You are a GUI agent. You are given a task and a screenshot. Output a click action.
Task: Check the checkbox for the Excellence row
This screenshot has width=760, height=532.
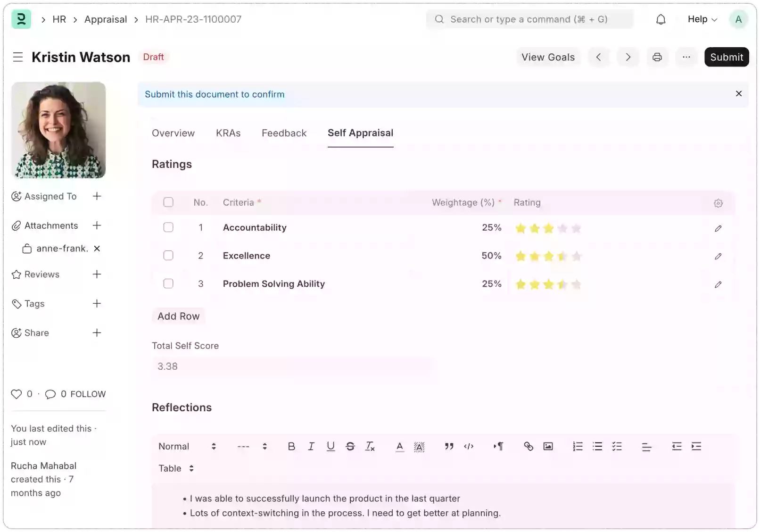[168, 255]
